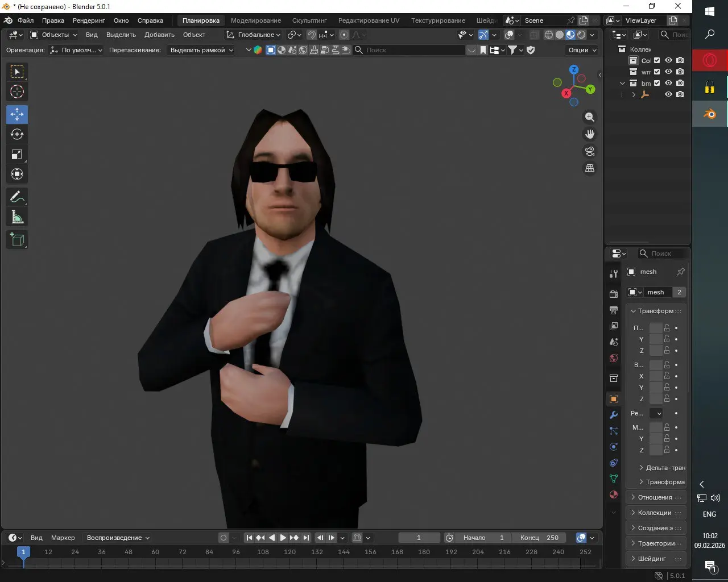728x582 pixels.
Task: Switch to Моделирование workspace tab
Action: 256,20
